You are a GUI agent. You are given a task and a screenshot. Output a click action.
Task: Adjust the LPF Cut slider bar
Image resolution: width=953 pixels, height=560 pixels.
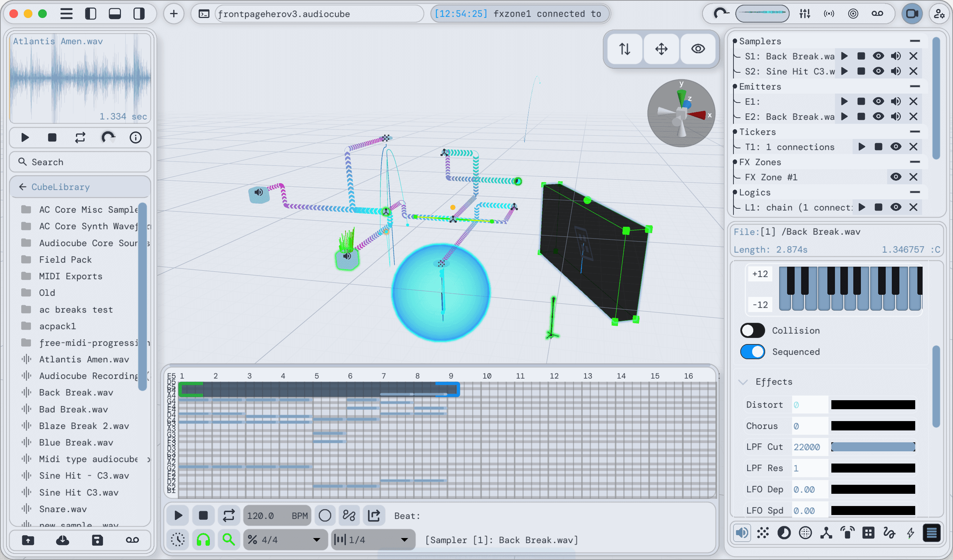pyautogui.click(x=873, y=447)
